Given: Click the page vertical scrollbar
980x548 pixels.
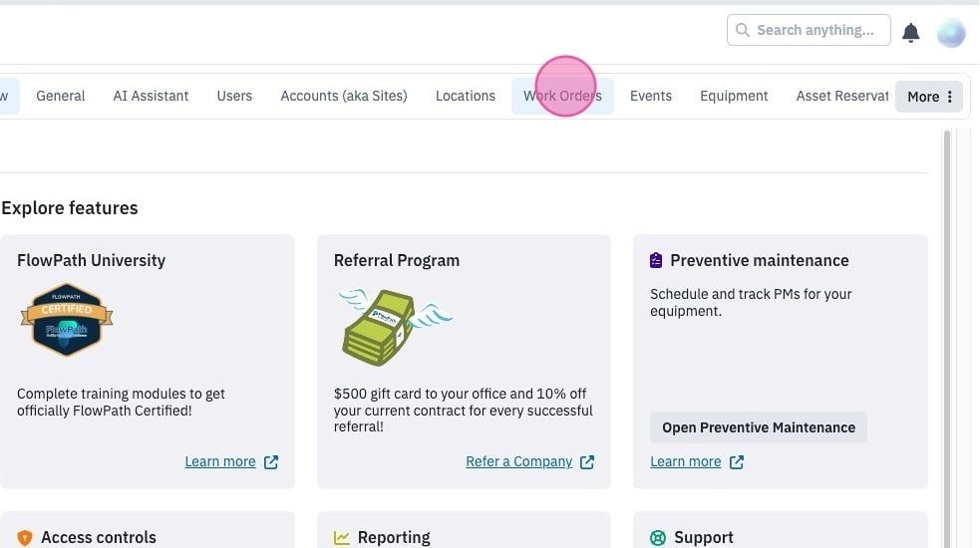Looking at the screenshot, I should 947,338.
